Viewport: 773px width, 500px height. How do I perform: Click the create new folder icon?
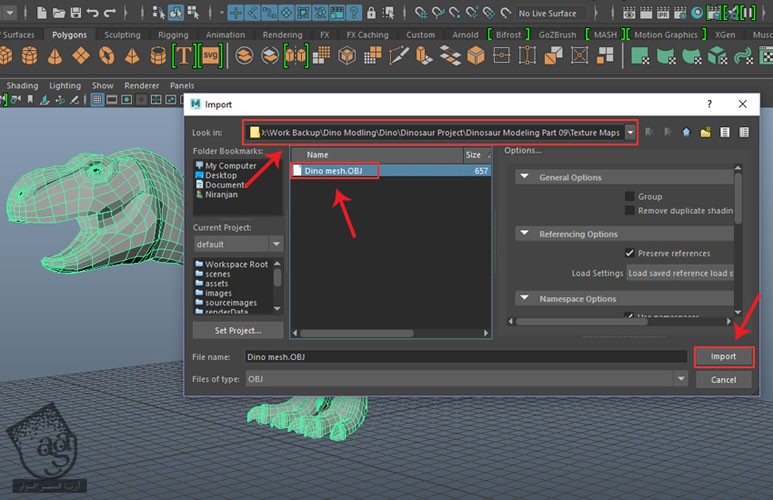click(x=705, y=132)
